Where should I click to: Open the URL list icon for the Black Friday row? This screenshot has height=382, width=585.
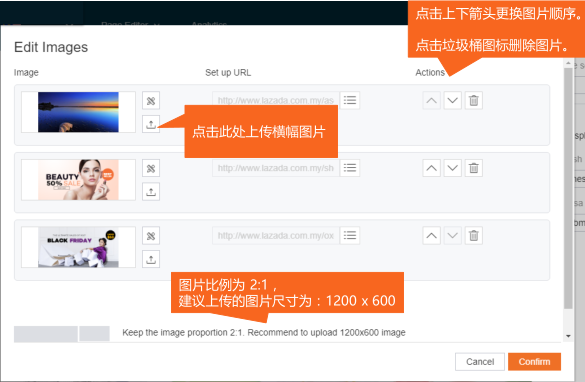tap(350, 235)
